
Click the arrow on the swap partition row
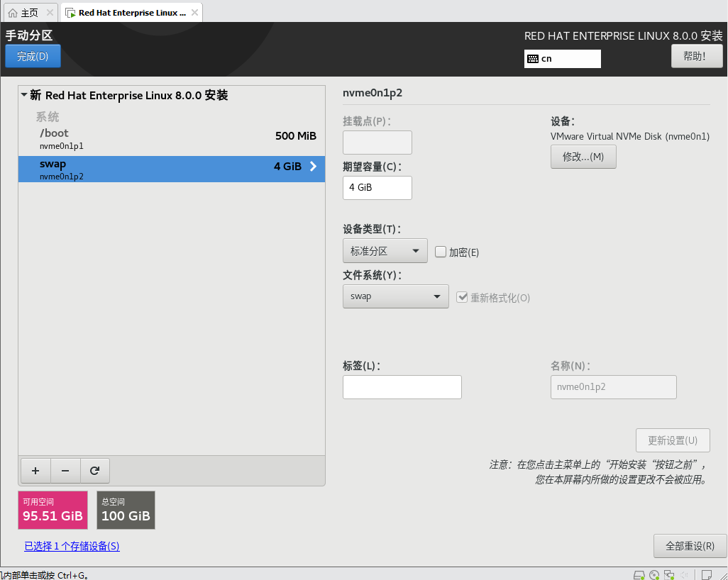314,166
